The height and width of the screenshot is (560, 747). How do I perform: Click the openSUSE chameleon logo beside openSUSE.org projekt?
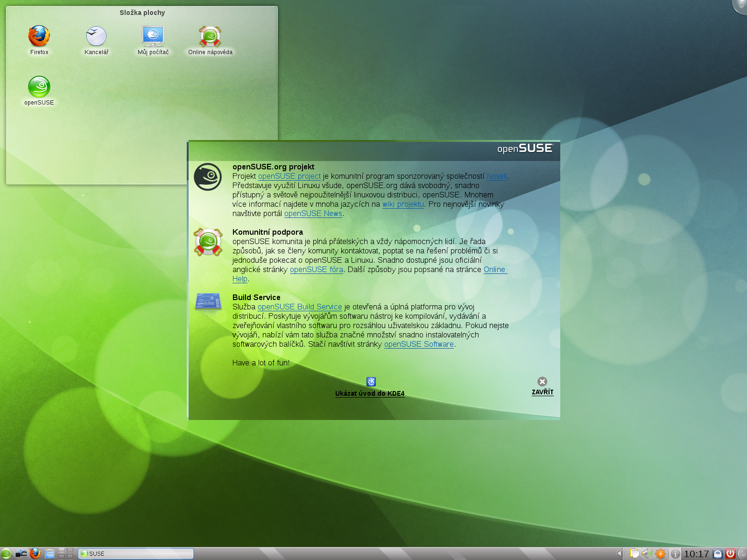point(208,177)
